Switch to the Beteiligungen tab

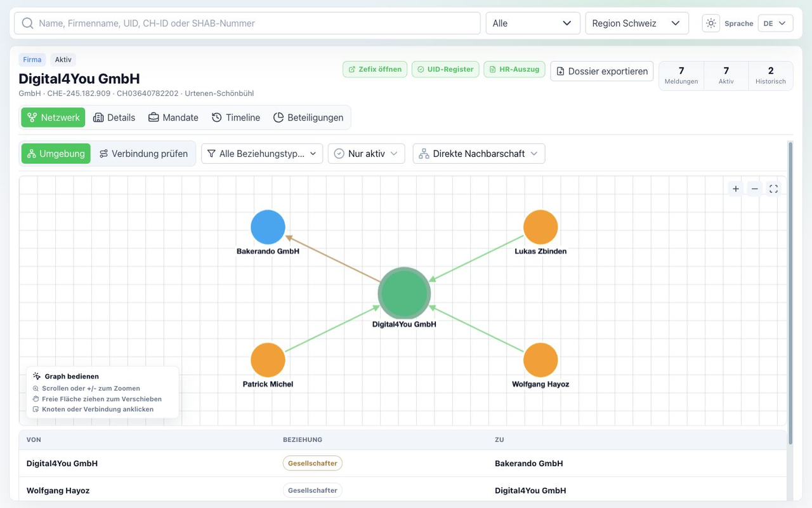(x=308, y=117)
